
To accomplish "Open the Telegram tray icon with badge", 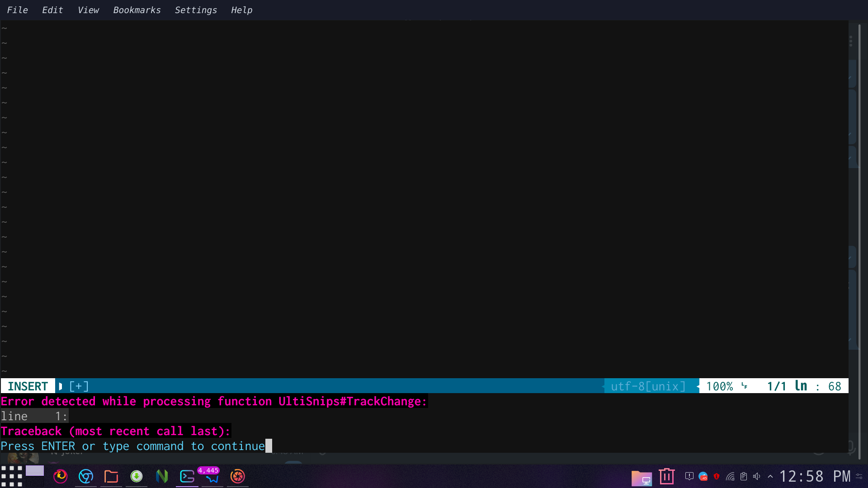I will pyautogui.click(x=703, y=476).
